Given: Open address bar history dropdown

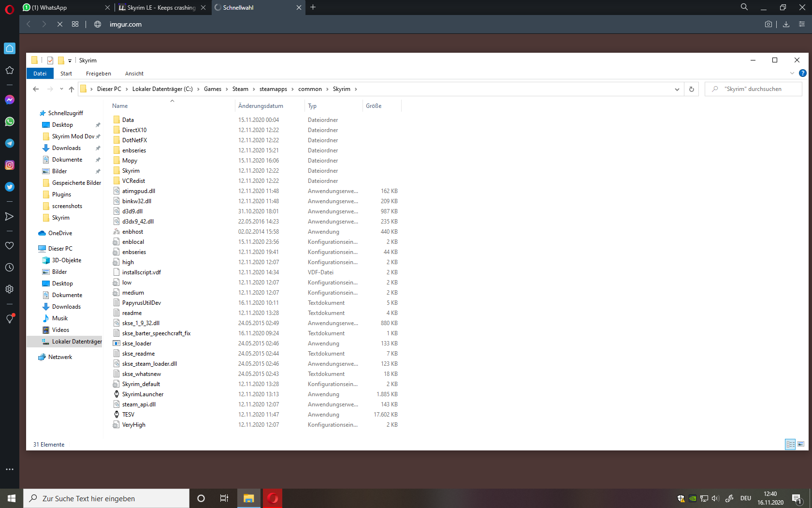Looking at the screenshot, I should pos(677,89).
